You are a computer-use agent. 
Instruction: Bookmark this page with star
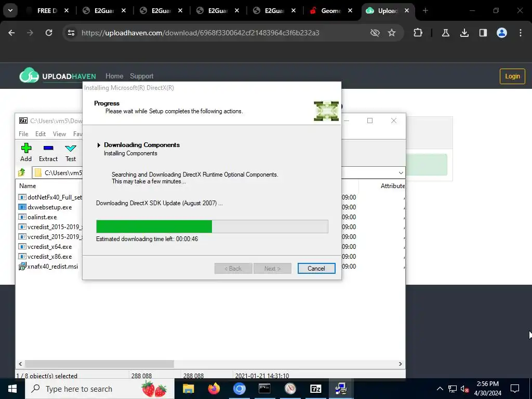pyautogui.click(x=392, y=33)
